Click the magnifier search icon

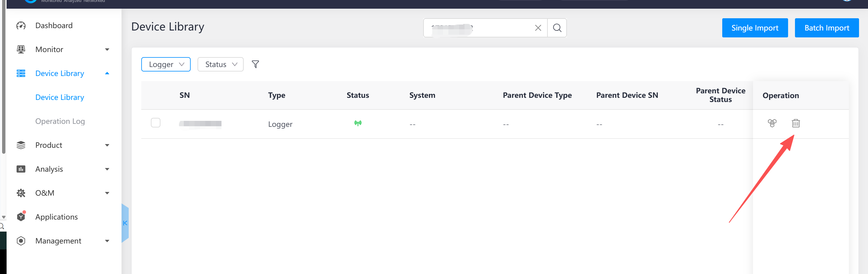[x=557, y=28]
